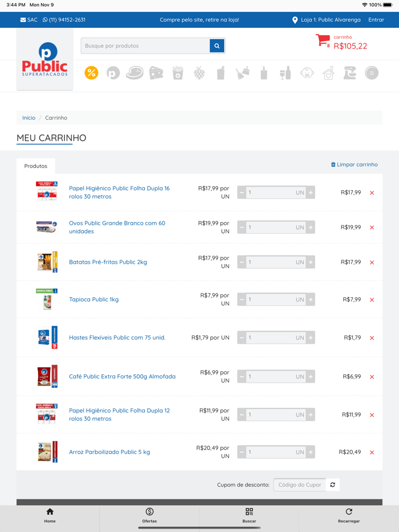Open the wine and beverages category icon
The height and width of the screenshot is (532, 399).
(285, 73)
